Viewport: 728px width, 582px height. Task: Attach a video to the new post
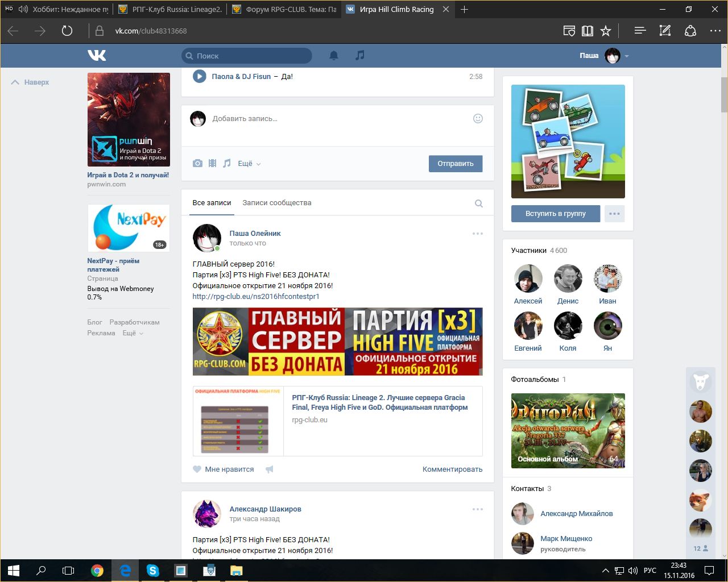point(212,163)
